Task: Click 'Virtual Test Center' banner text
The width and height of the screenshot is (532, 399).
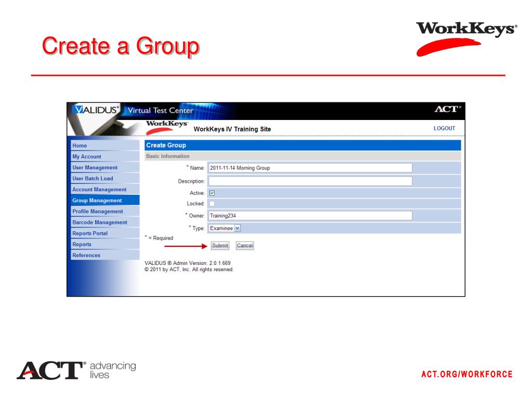Action: click(160, 110)
